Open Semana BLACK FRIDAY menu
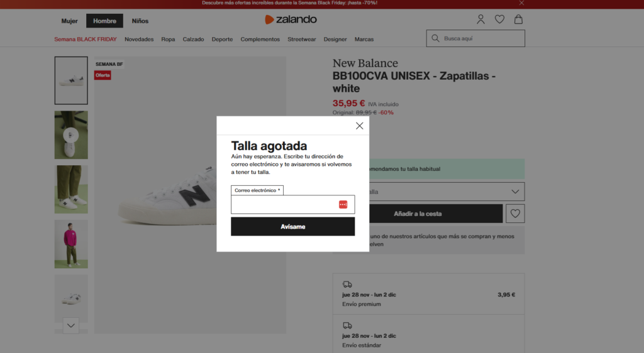Screen dimensions: 644x353 [85, 39]
